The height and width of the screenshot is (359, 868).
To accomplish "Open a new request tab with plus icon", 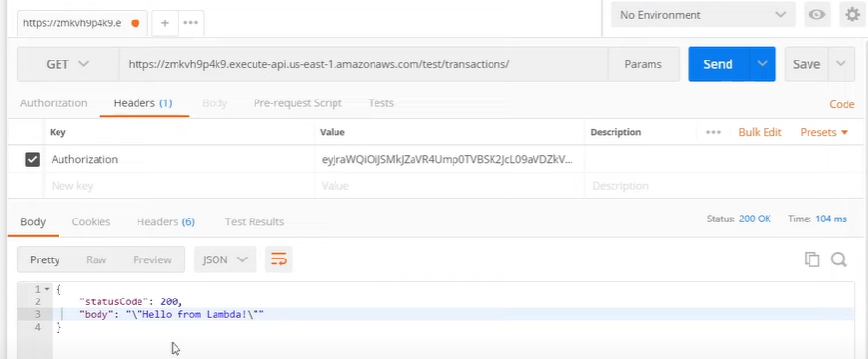I will click(165, 23).
